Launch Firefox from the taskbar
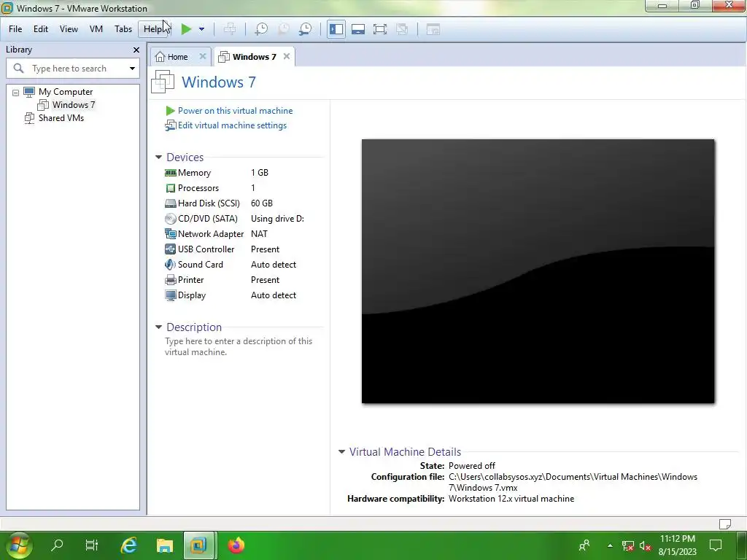This screenshot has width=747, height=560. (x=236, y=545)
